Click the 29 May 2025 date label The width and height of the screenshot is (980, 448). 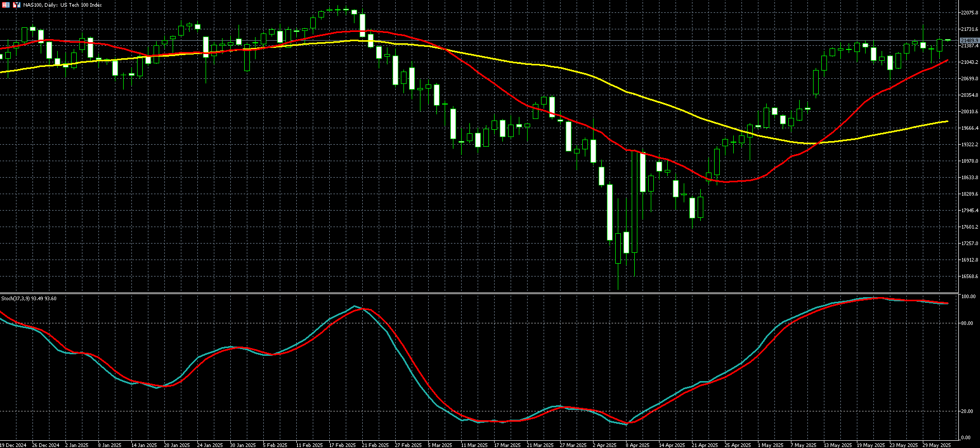point(936,445)
